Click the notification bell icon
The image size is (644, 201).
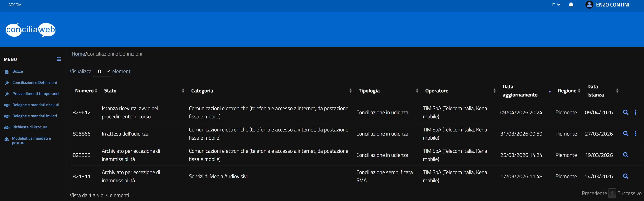(571, 5)
